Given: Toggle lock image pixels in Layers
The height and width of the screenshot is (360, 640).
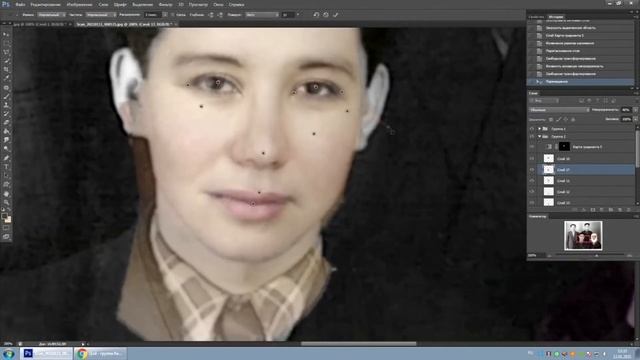Looking at the screenshot, I should pyautogui.click(x=558, y=119).
